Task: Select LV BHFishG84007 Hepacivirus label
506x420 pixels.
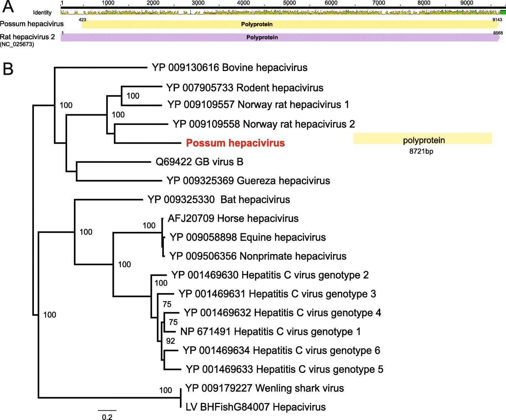Action: click(256, 407)
